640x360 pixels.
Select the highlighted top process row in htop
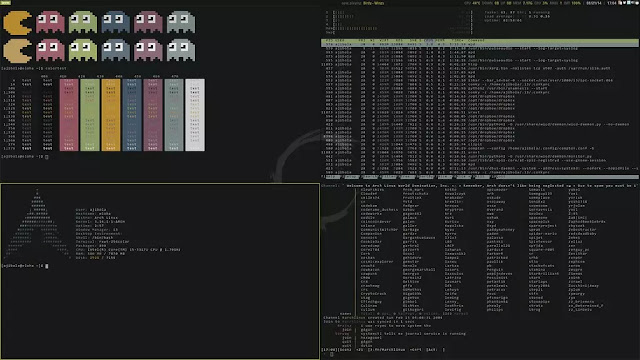(480, 44)
